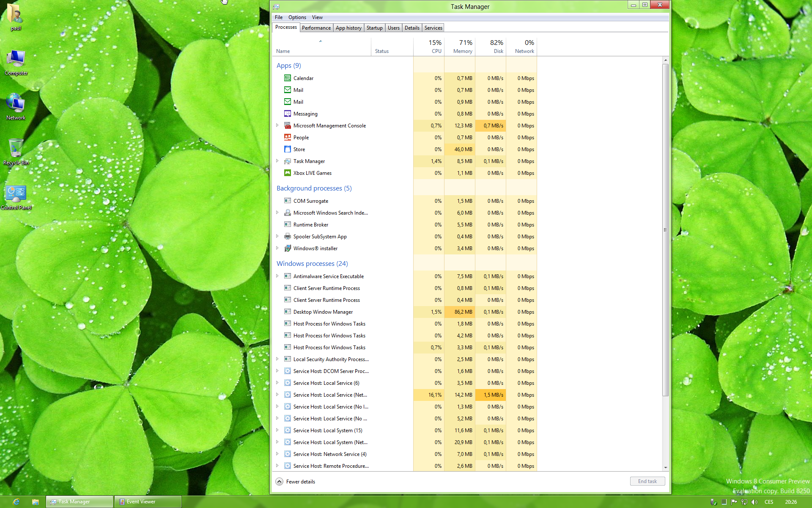Expand Service Host: Local System (15)

click(277, 430)
